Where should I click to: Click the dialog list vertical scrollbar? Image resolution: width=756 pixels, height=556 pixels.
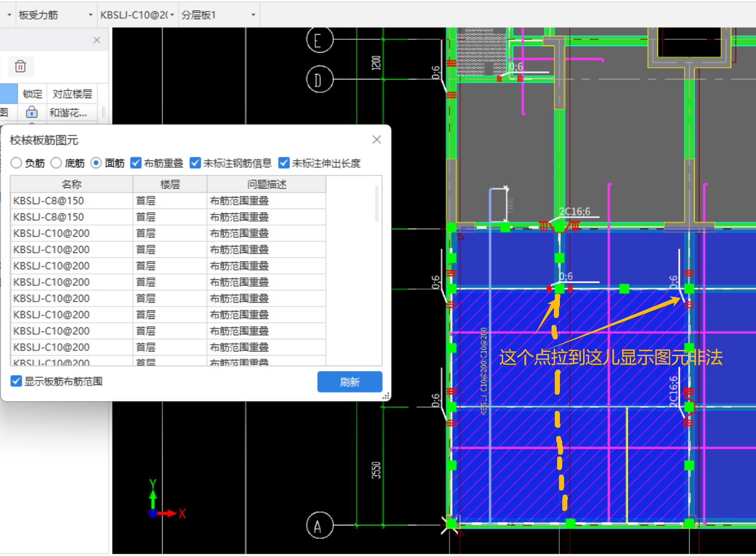(376, 204)
